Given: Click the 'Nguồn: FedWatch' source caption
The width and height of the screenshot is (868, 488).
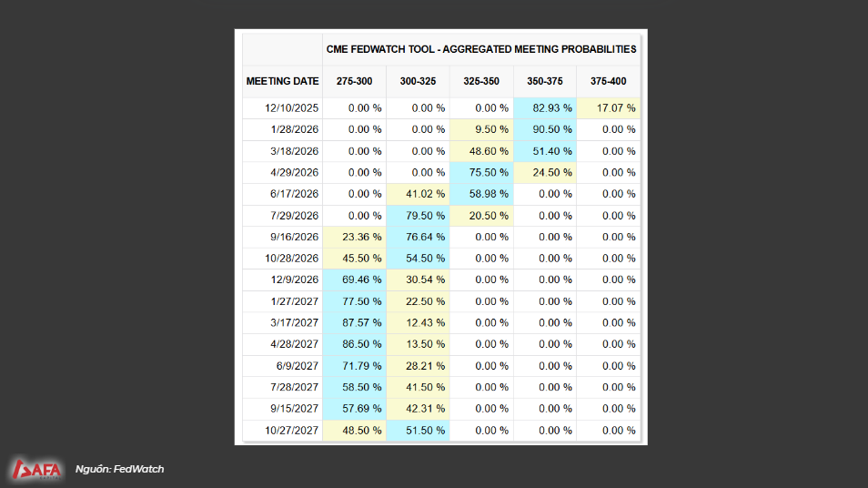Looking at the screenshot, I should point(119,469).
